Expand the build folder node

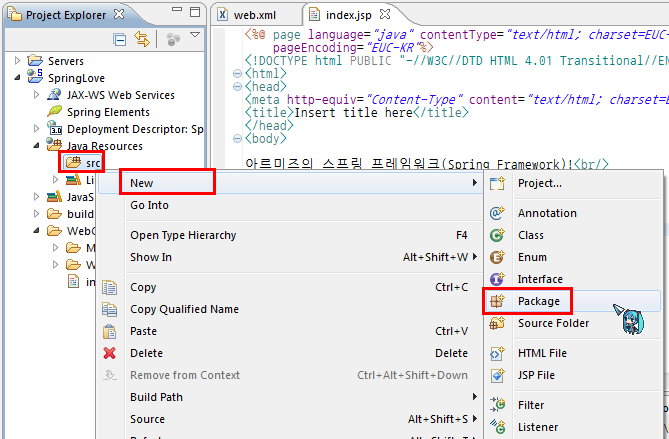(37, 213)
